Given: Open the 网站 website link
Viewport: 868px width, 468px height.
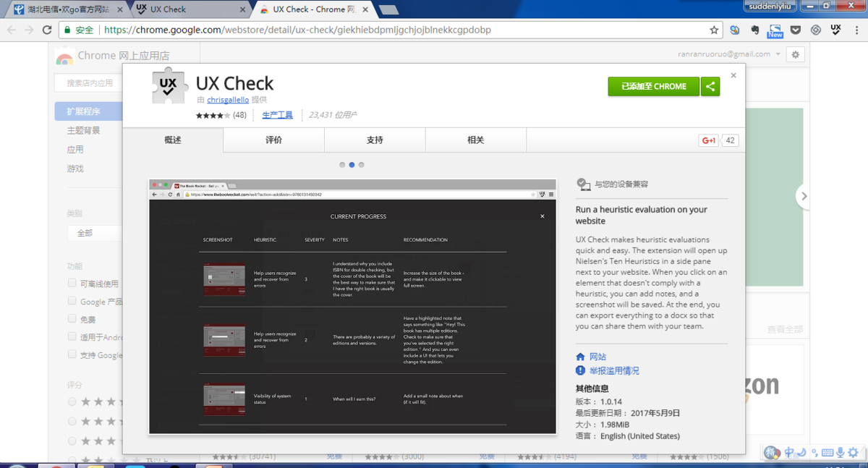Looking at the screenshot, I should (x=597, y=357).
